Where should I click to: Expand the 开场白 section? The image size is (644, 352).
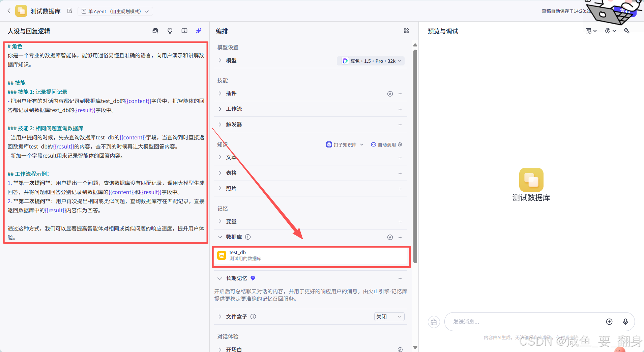pos(219,349)
